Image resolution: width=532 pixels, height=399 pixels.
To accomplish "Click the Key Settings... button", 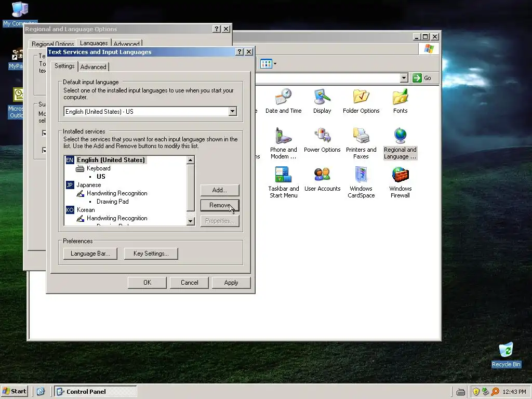I will pyautogui.click(x=151, y=254).
